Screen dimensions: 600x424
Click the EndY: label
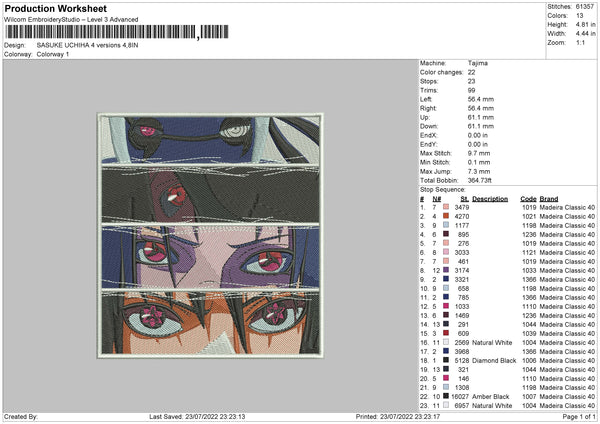click(x=428, y=144)
